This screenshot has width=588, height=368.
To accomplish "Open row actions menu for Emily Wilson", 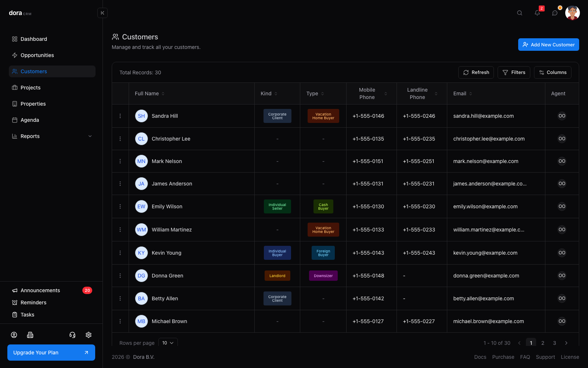I will coord(120,206).
